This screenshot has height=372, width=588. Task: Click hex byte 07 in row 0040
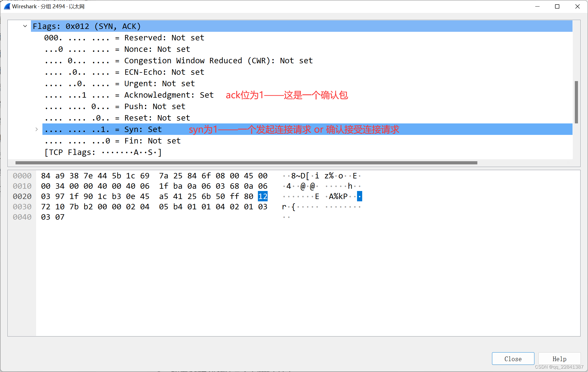pos(60,217)
